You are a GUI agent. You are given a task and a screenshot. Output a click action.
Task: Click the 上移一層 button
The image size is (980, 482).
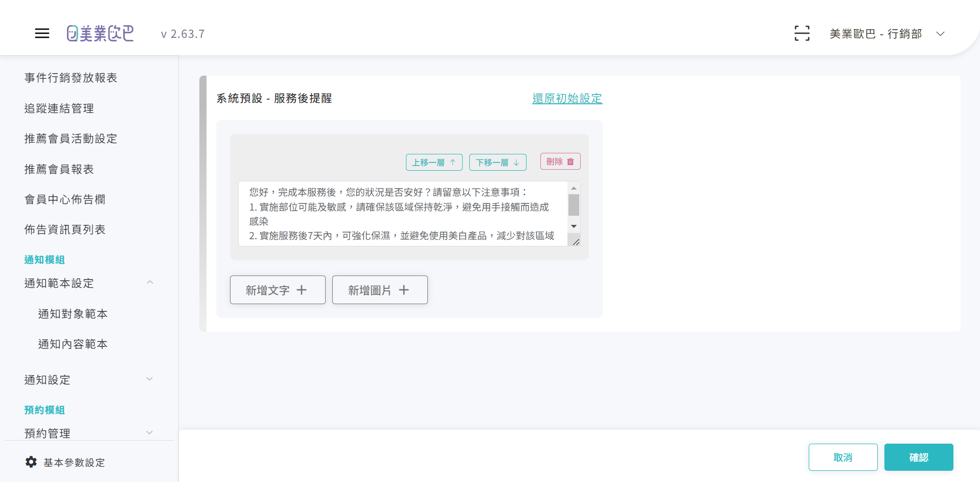434,163
